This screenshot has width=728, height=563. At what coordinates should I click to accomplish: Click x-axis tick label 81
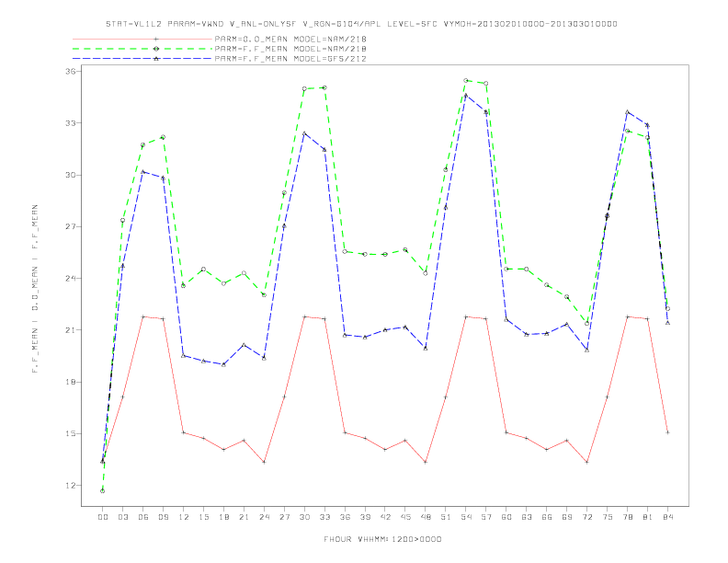(648, 517)
